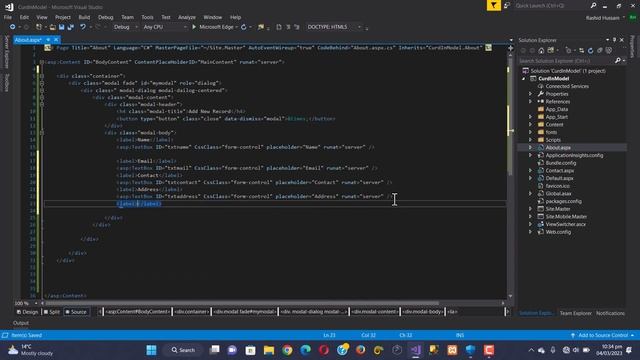Expand the App_Start folder
The height and width of the screenshot is (360, 640).
point(531,117)
